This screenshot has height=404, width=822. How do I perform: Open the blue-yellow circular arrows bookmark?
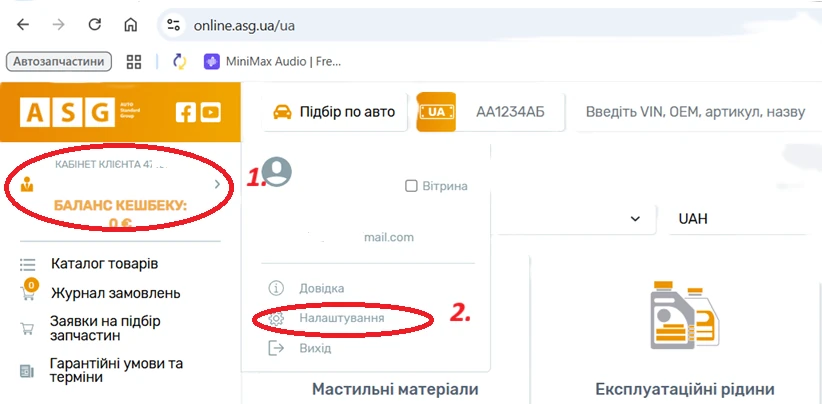[x=179, y=62]
